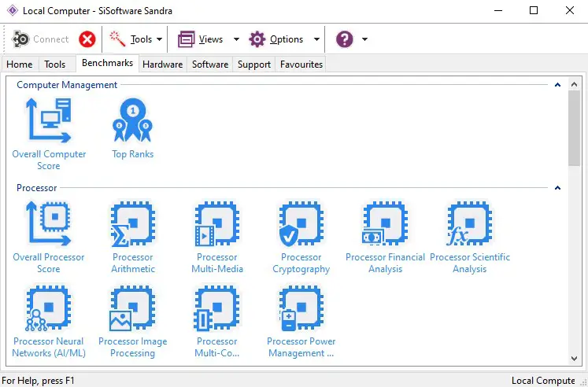
Task: Minimize the SiSoftware Sandra window
Action: [x=498, y=10]
